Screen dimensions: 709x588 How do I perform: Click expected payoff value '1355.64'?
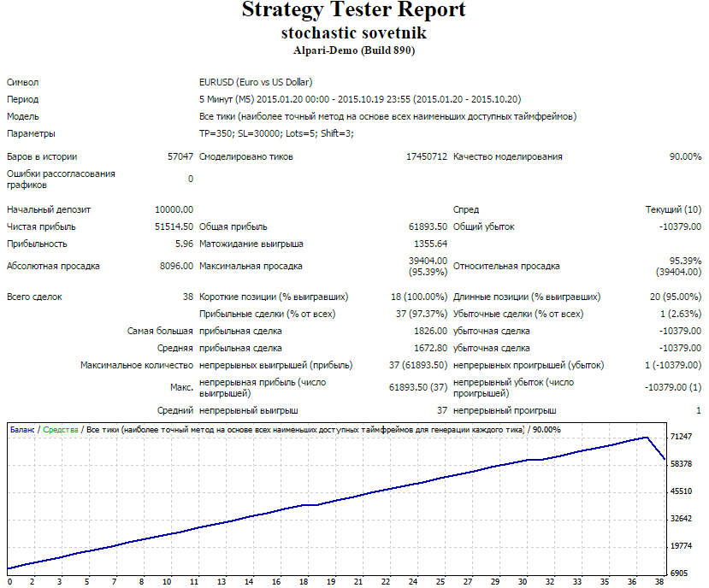coord(430,244)
